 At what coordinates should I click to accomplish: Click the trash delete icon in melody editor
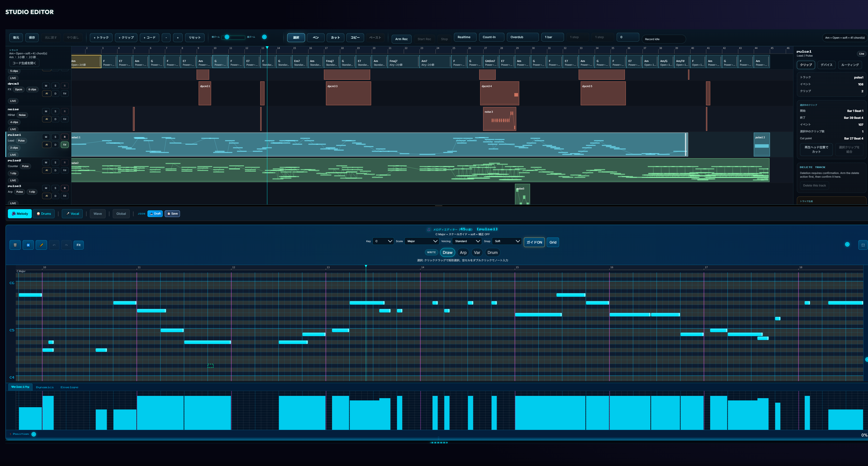point(15,245)
